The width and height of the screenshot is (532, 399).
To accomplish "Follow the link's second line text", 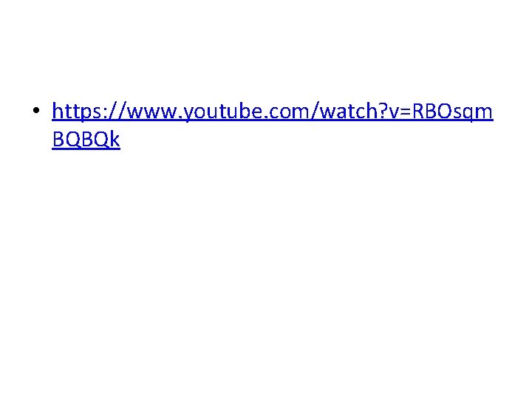I will 86,139.
